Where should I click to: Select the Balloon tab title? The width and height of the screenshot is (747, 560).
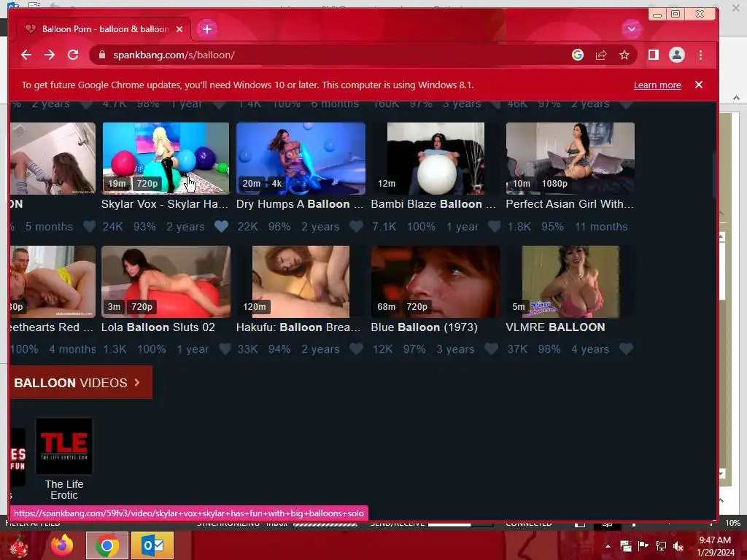[105, 29]
